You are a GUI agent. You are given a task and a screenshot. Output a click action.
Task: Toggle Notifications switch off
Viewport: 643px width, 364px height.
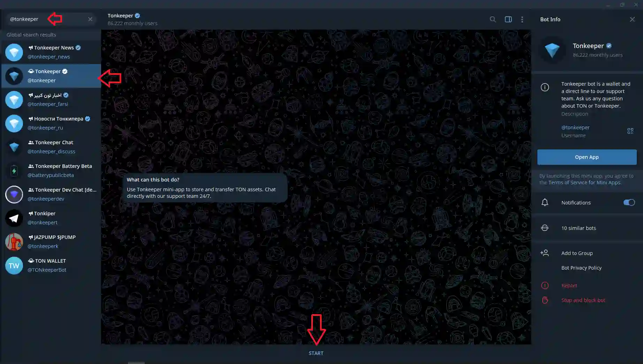[x=629, y=203]
